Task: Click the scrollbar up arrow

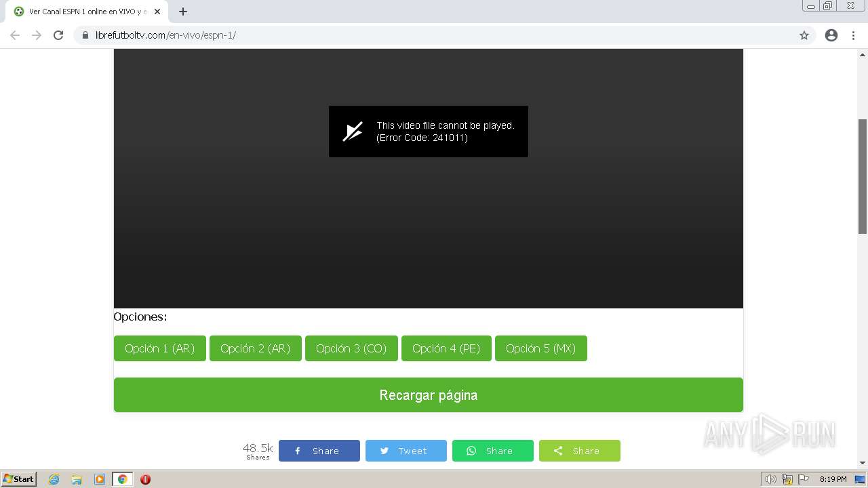Action: (863, 54)
